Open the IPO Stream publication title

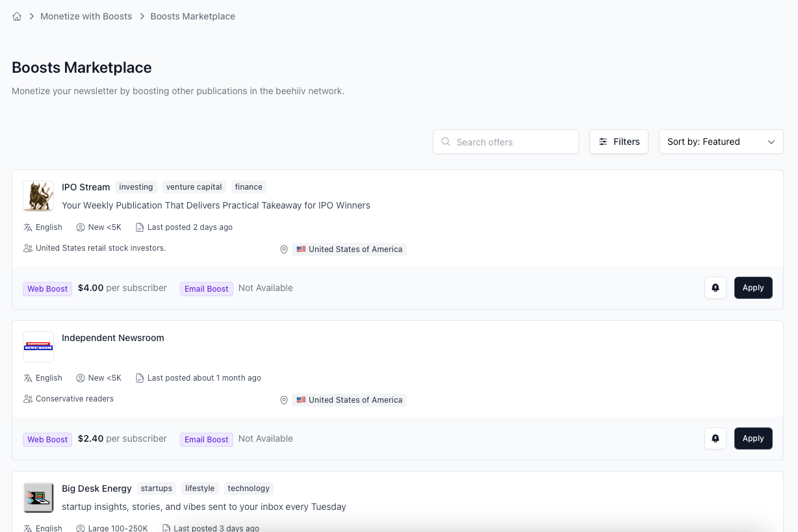(x=86, y=187)
